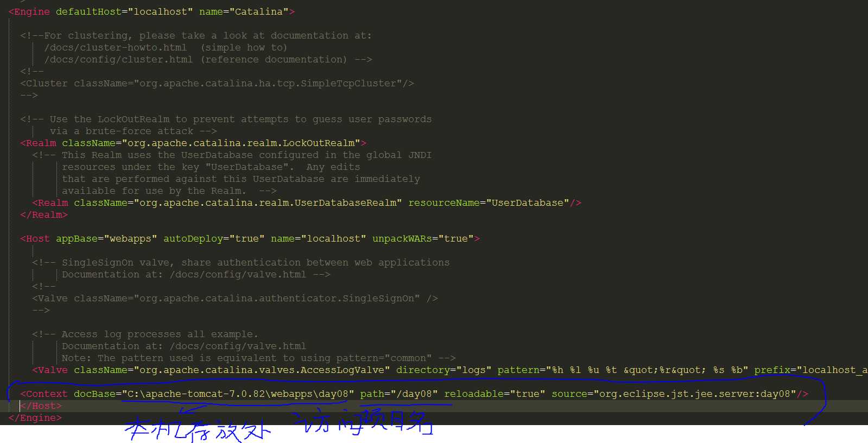The height and width of the screenshot is (443, 868).
Task: Click source="org.eclipse.jst.jee.server:day08" attribute
Action: 674,394
